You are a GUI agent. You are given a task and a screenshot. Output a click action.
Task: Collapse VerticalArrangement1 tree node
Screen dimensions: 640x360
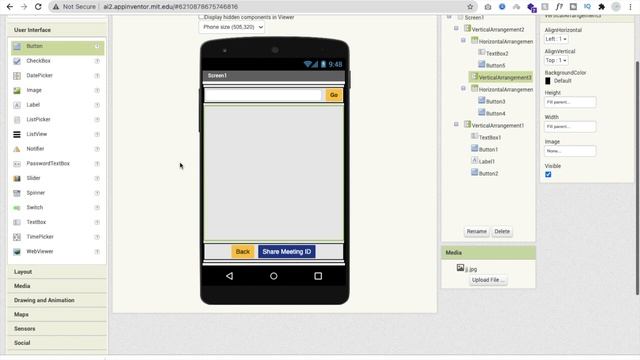click(x=456, y=124)
